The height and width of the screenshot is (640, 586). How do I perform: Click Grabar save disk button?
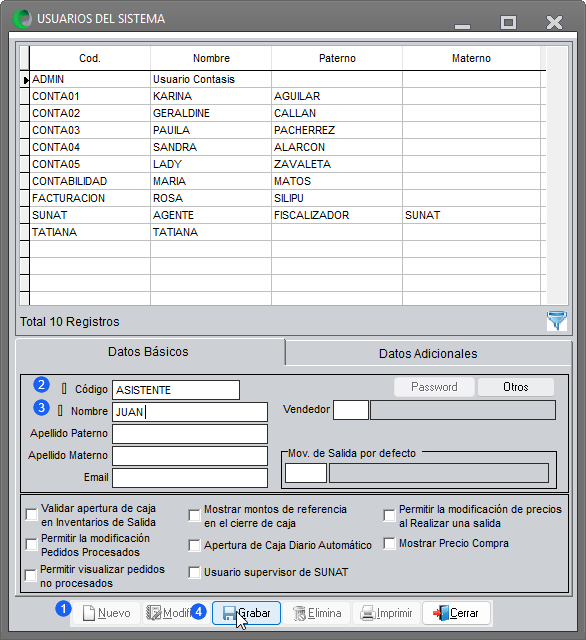click(246, 613)
